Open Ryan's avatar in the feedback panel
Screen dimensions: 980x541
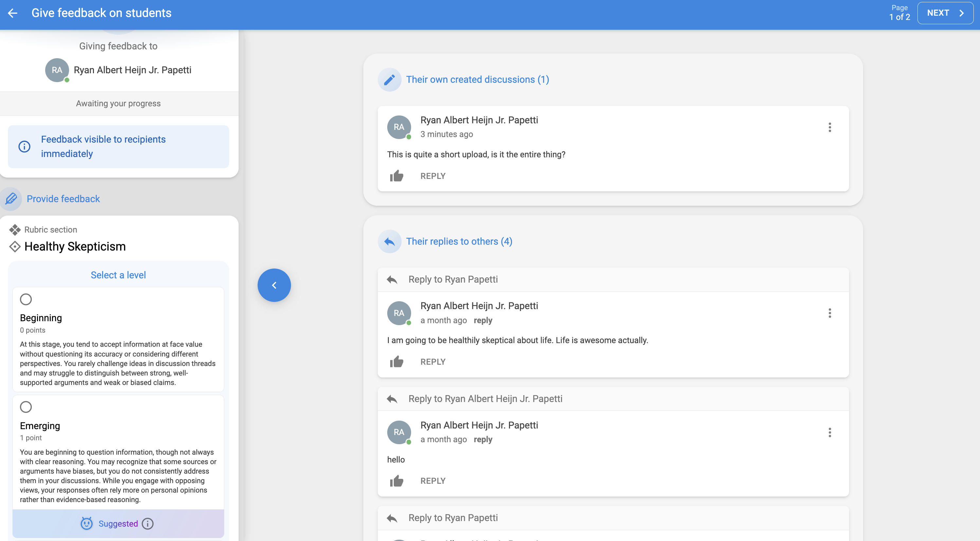tap(57, 70)
